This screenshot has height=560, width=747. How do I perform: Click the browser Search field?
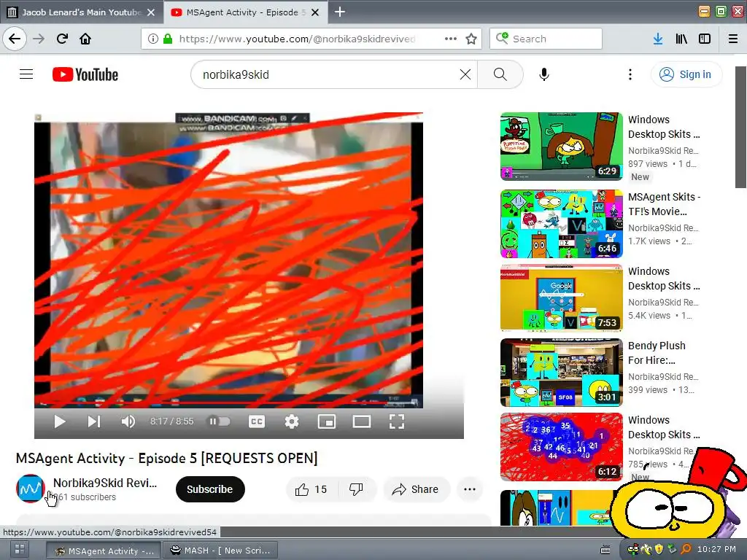(546, 39)
